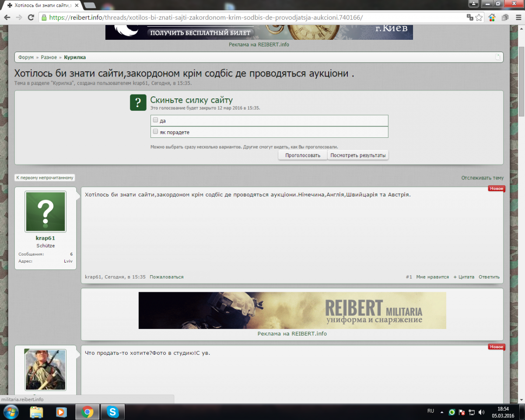Image resolution: width=525 pixels, height=420 pixels.
Task: Bookmark this page with the star icon
Action: click(479, 17)
